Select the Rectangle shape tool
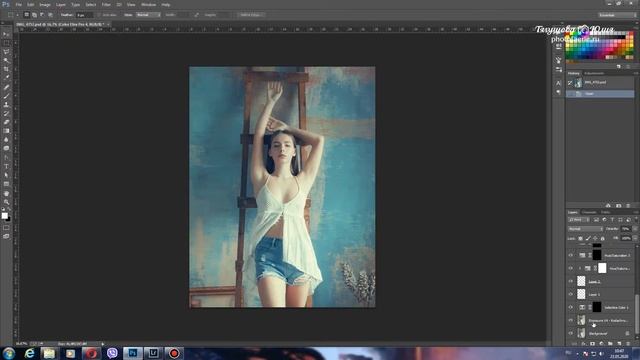The height and width of the screenshot is (360, 640). (6, 184)
